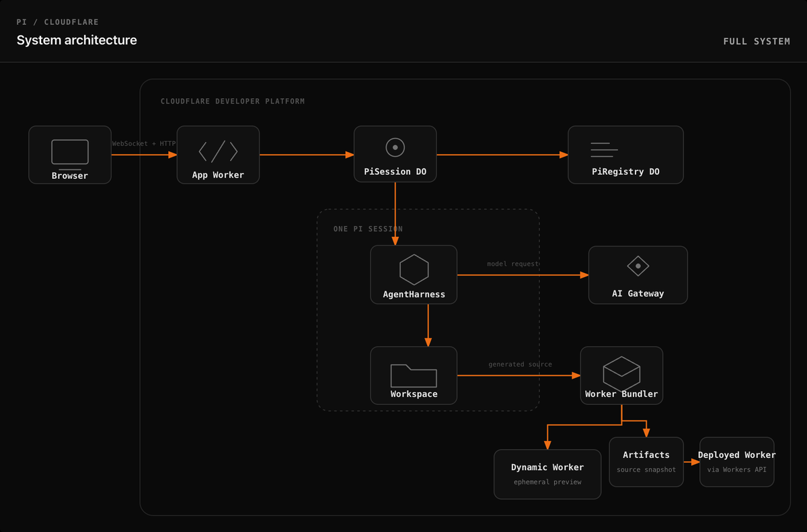Click the 'ephemeral preview' subtitle
The width and height of the screenshot is (807, 532).
(x=547, y=482)
